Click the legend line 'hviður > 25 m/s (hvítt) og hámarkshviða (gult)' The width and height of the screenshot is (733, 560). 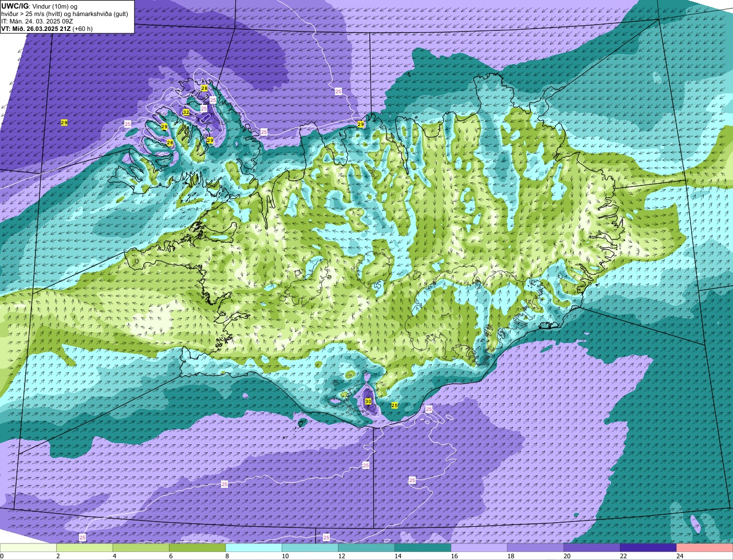65,14
